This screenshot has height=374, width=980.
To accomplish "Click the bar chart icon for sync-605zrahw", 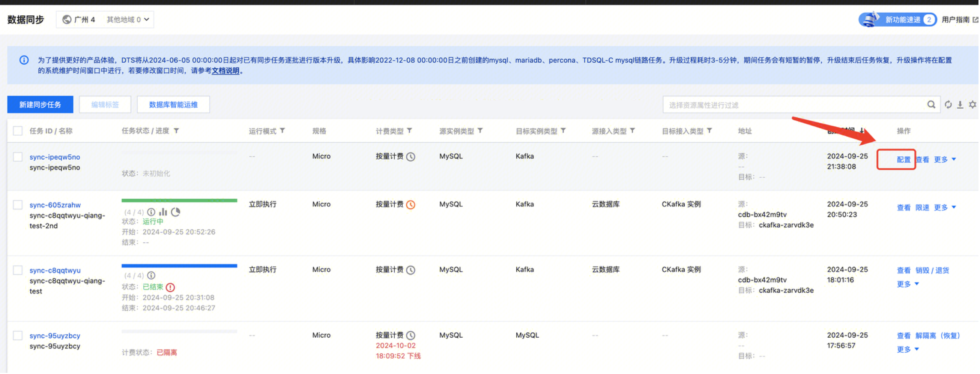I will click(x=163, y=212).
